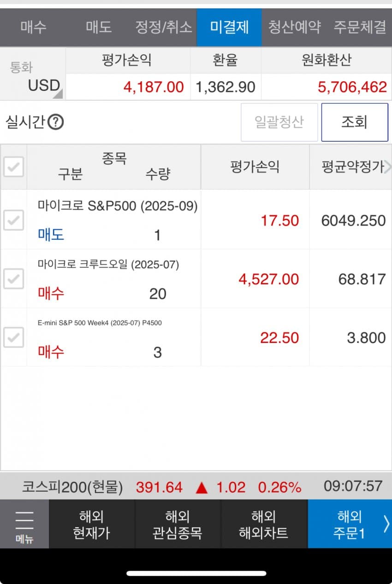Tap the 코스피200(현물) ticker bar
Image resolution: width=392 pixels, height=584 pixels.
pyautogui.click(x=196, y=486)
